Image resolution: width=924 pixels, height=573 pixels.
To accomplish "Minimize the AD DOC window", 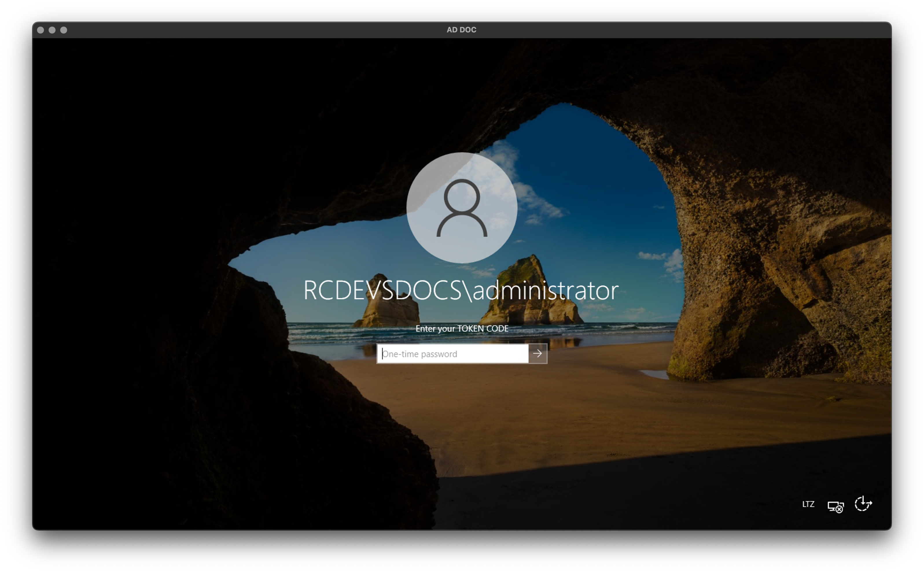I will coord(52,30).
